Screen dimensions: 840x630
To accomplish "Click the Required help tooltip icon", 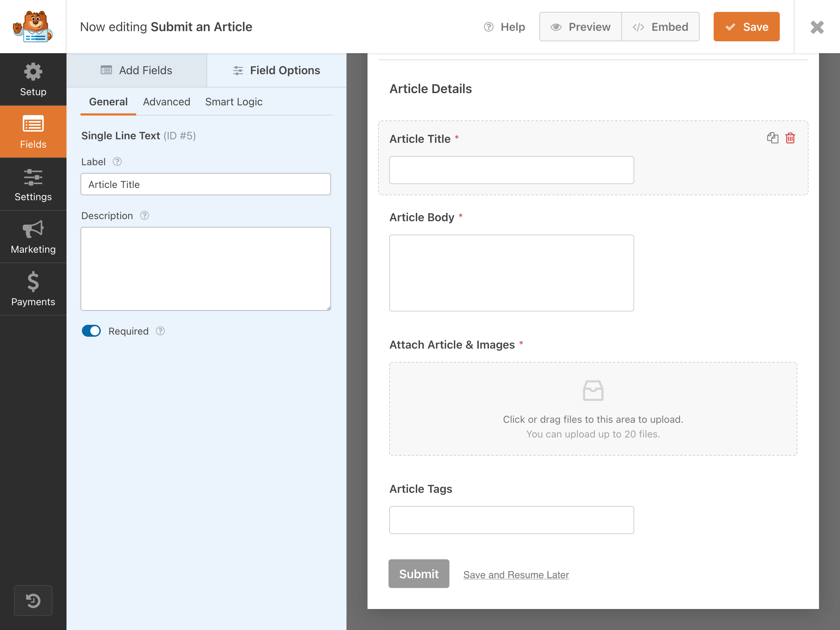I will [160, 331].
